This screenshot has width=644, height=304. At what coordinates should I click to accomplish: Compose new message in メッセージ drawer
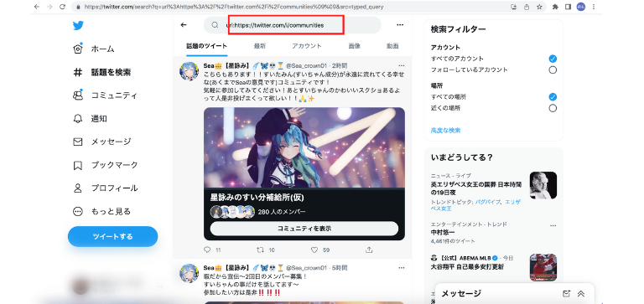coord(566,293)
